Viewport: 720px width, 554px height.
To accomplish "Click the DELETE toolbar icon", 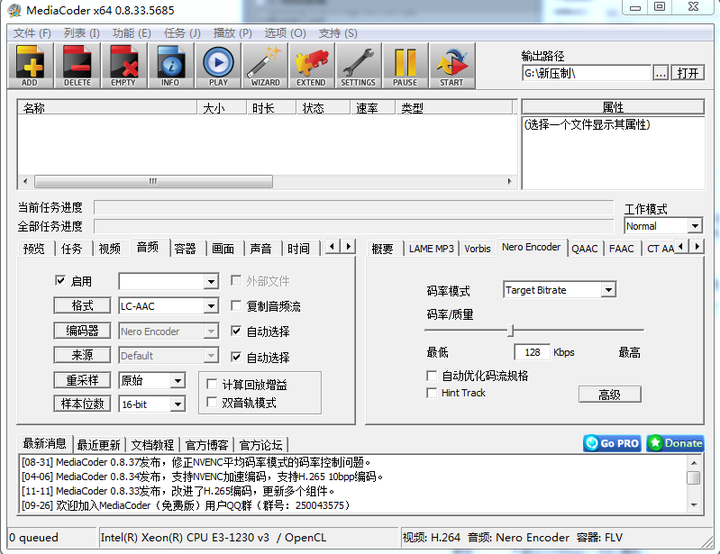I will (x=77, y=65).
